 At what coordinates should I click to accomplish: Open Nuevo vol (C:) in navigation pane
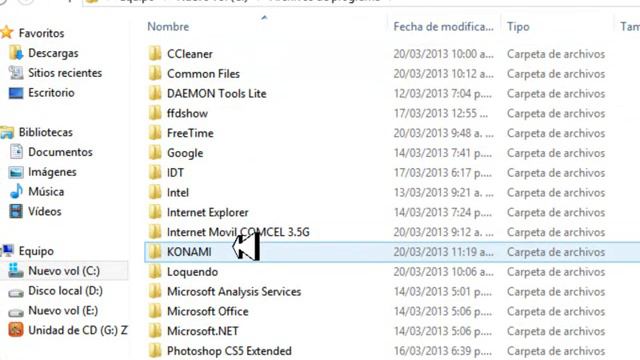point(64,271)
